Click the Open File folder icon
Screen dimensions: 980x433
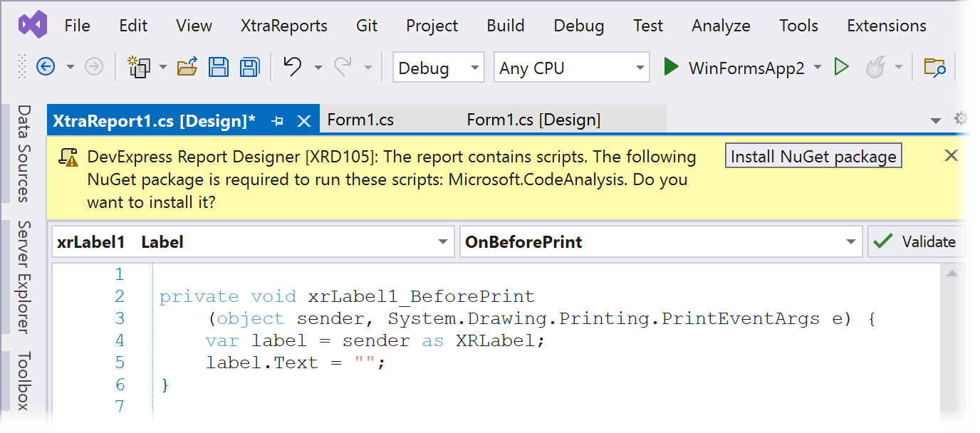[187, 68]
